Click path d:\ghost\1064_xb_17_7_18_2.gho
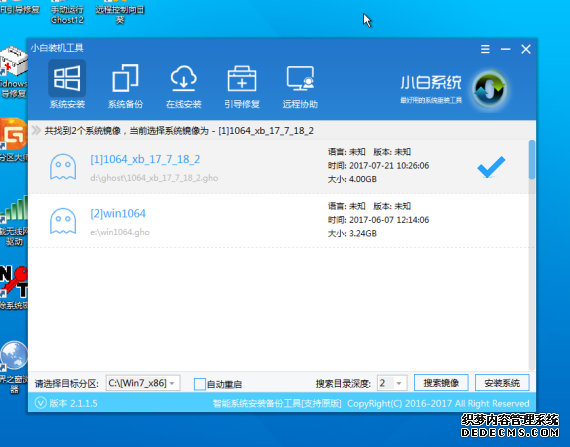The height and width of the screenshot is (447, 570). pos(154,178)
